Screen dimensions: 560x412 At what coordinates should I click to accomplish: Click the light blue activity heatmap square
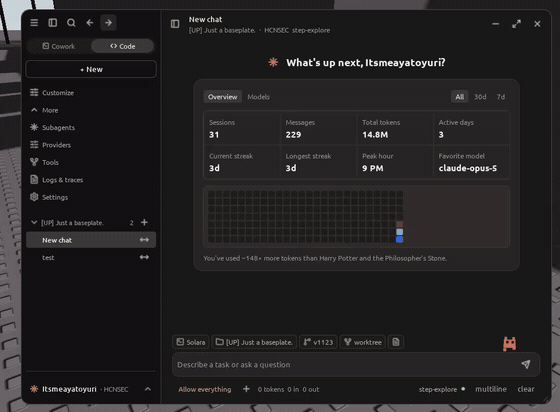pyautogui.click(x=400, y=232)
